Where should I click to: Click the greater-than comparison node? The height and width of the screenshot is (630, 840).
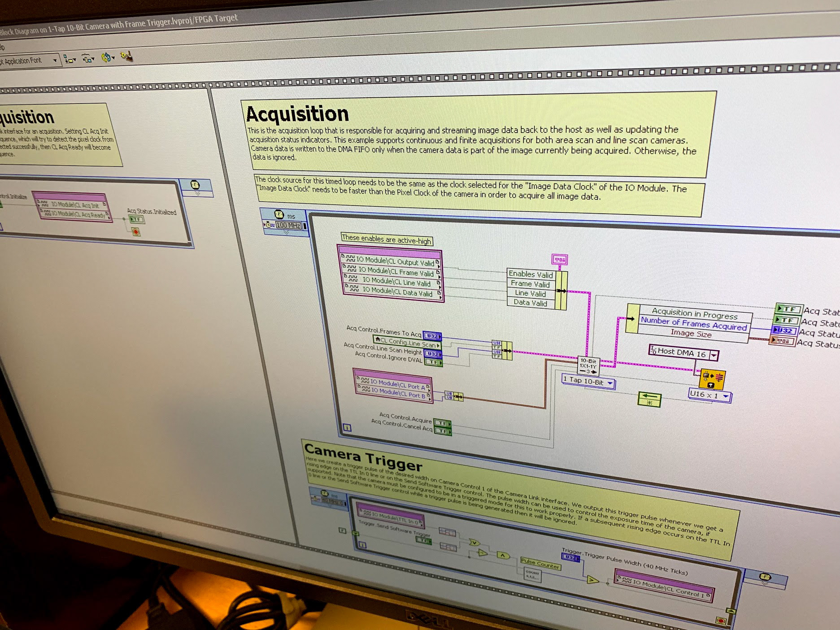593,580
